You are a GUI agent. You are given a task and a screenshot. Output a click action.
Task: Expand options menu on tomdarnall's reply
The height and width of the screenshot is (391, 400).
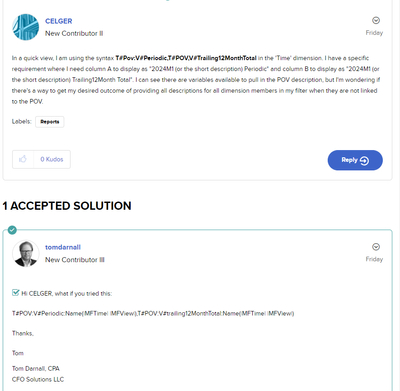coord(376,247)
